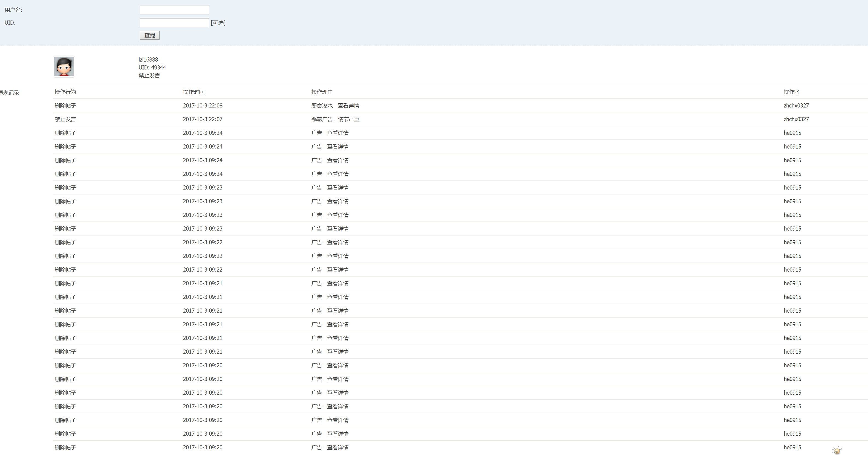Screen dimensions: 868x457
Task: Click the 用户名 text input field
Action: (174, 10)
